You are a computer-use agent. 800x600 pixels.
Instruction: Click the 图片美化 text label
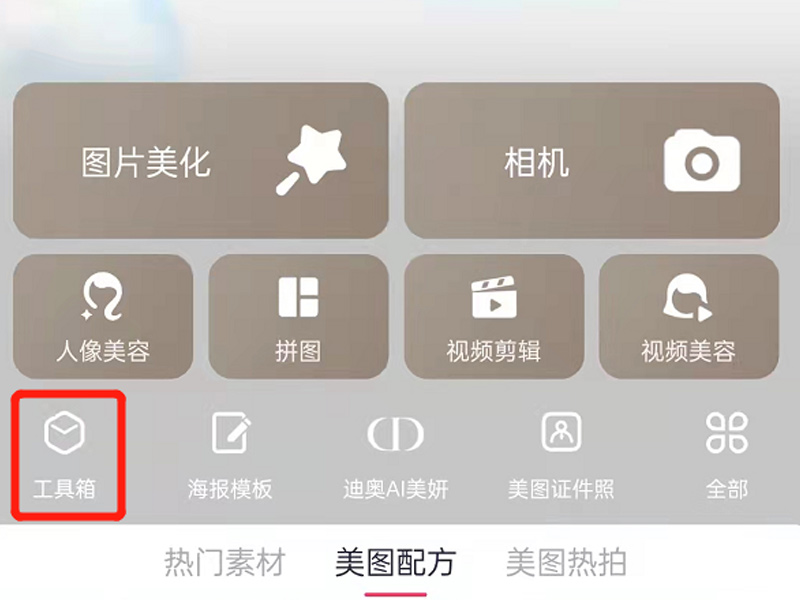point(146,163)
